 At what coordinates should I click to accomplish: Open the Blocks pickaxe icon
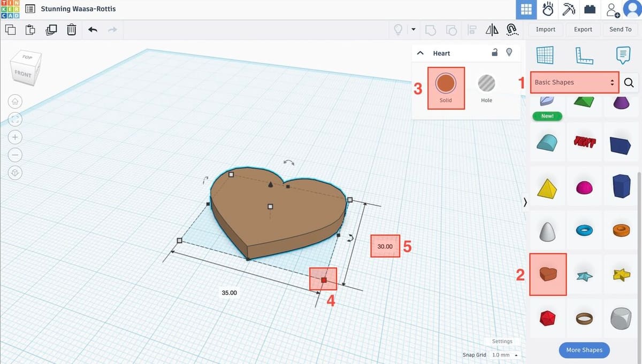[568, 10]
